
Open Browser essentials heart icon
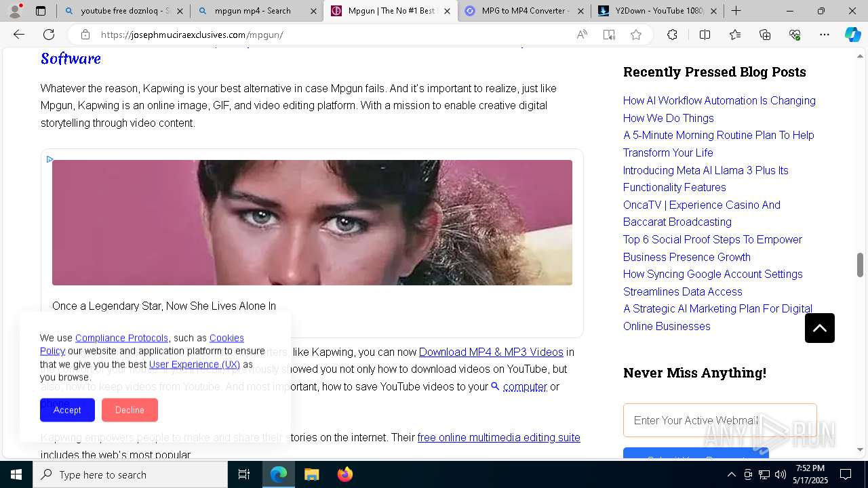tap(795, 35)
